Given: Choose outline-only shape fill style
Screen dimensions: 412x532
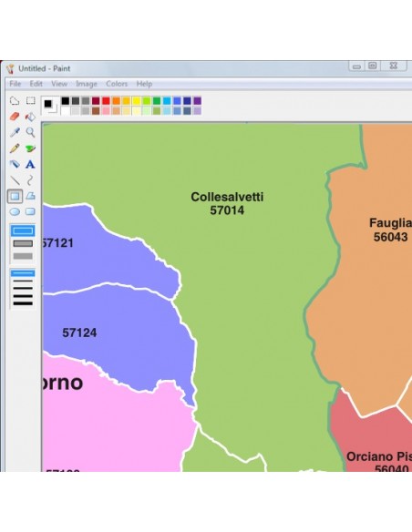Looking at the screenshot, I should click(23, 231).
